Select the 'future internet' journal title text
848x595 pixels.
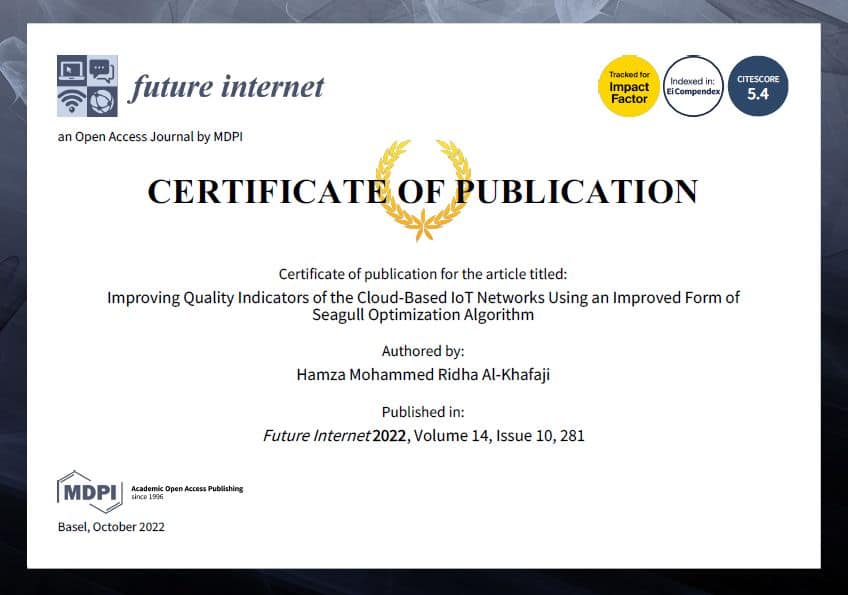[x=226, y=87]
